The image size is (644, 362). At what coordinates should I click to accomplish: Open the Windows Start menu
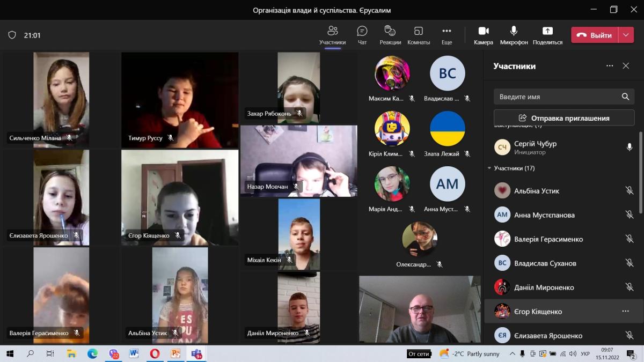(10, 353)
